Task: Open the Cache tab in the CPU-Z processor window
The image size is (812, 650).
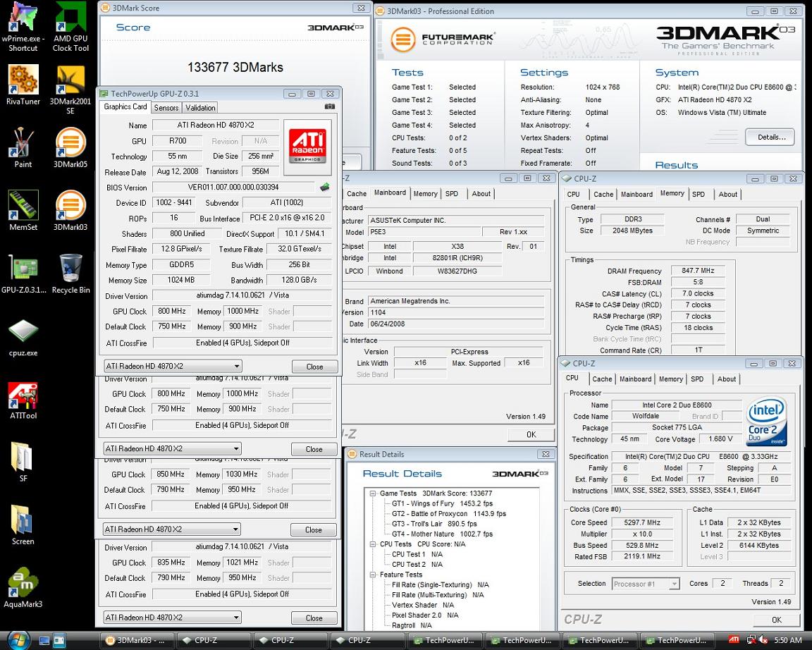Action: click(602, 379)
